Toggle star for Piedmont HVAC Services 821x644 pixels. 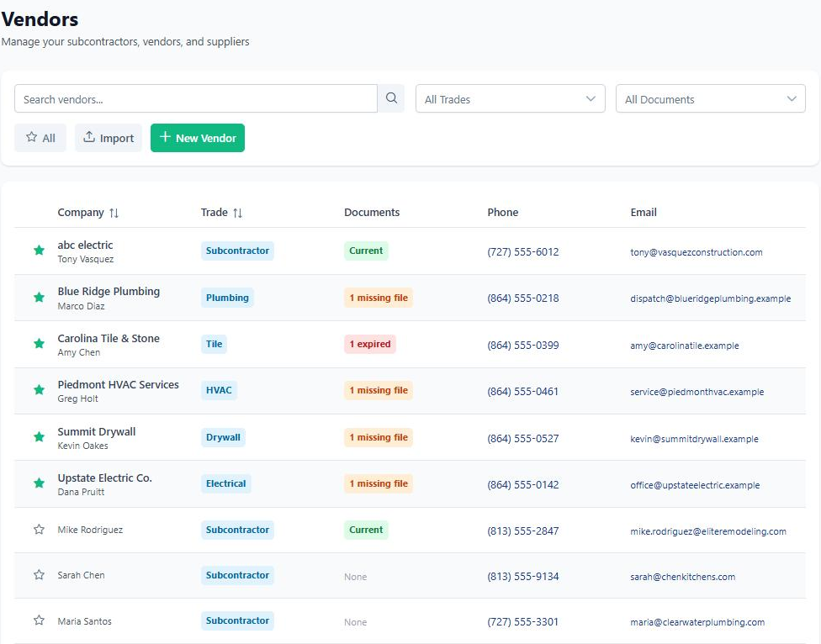39,390
